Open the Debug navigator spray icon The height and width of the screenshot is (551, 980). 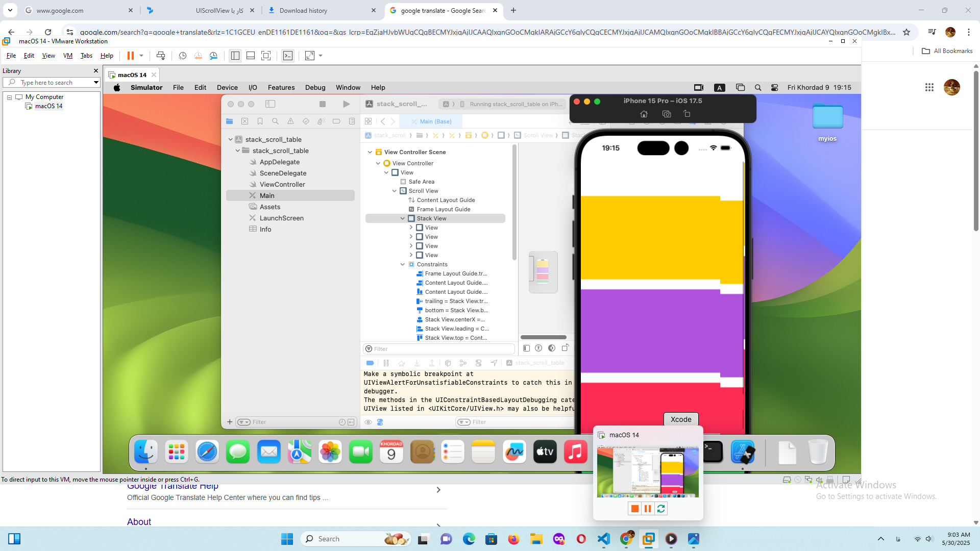(x=321, y=121)
